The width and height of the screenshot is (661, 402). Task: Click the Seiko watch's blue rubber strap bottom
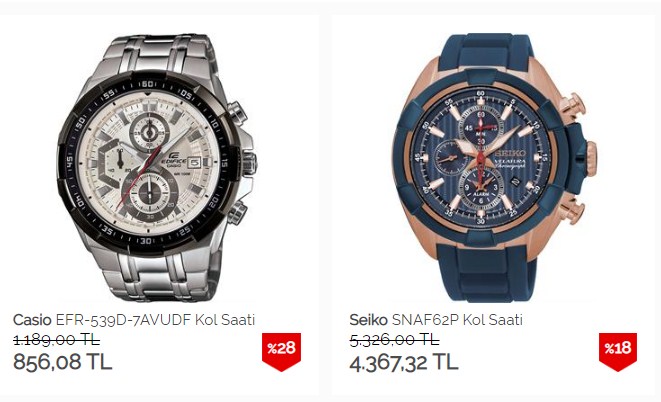tap(486, 273)
